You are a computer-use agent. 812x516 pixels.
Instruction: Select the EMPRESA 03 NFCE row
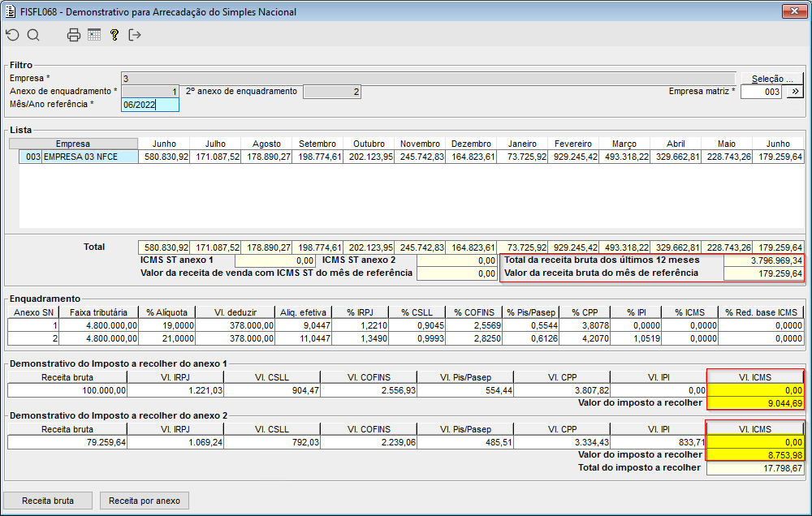point(79,157)
